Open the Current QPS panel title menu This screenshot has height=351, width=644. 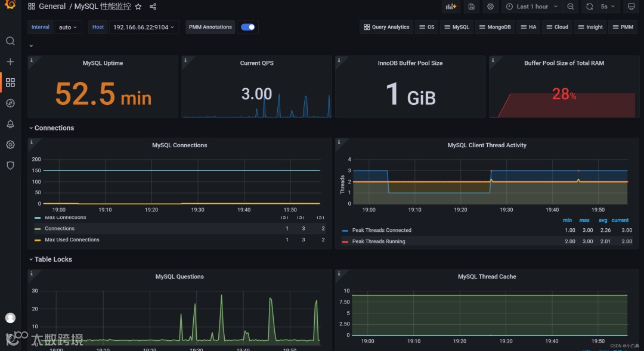coord(256,63)
